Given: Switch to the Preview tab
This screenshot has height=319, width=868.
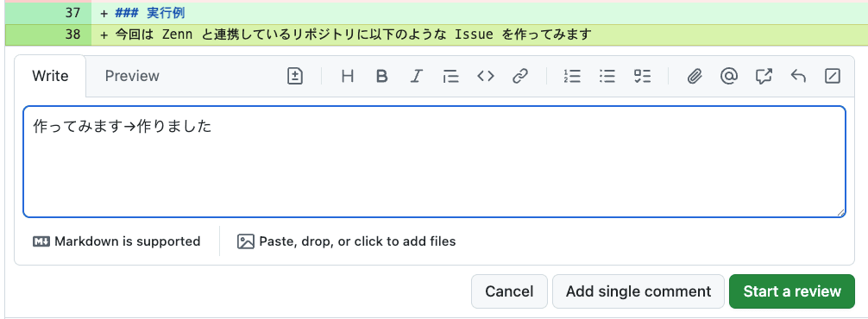Looking at the screenshot, I should point(132,76).
